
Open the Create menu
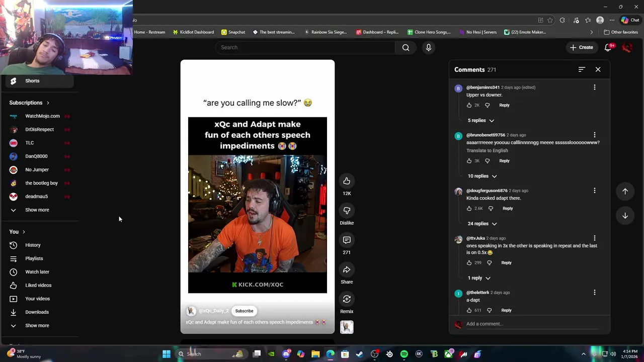(x=582, y=47)
